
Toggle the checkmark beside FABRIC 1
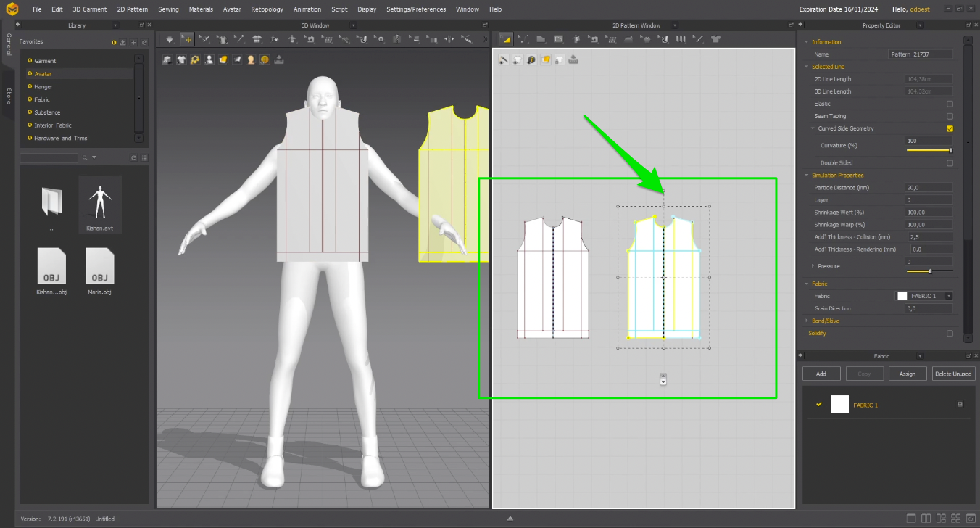(x=819, y=404)
